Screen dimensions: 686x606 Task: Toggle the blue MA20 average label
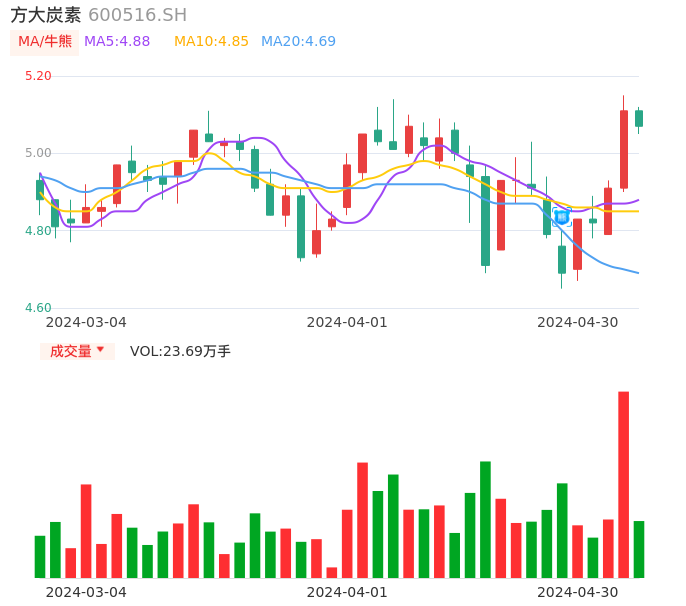[x=298, y=42]
